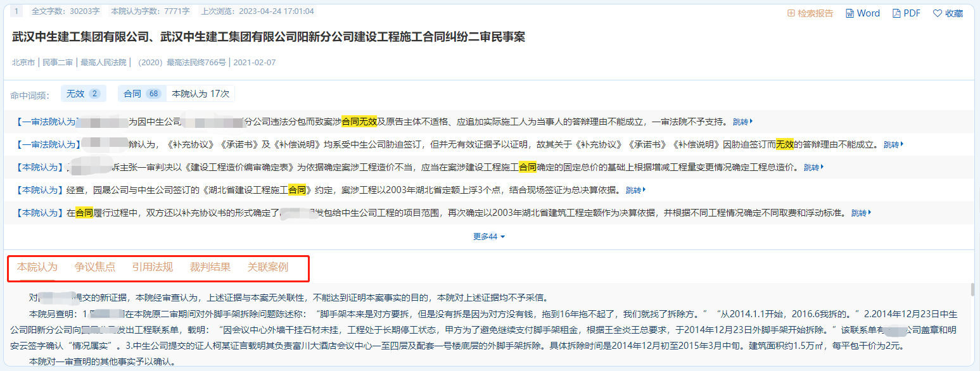The width and height of the screenshot is (980, 371).
Task: Click the vertical scrollbar in the text panel
Action: [x=972, y=291]
